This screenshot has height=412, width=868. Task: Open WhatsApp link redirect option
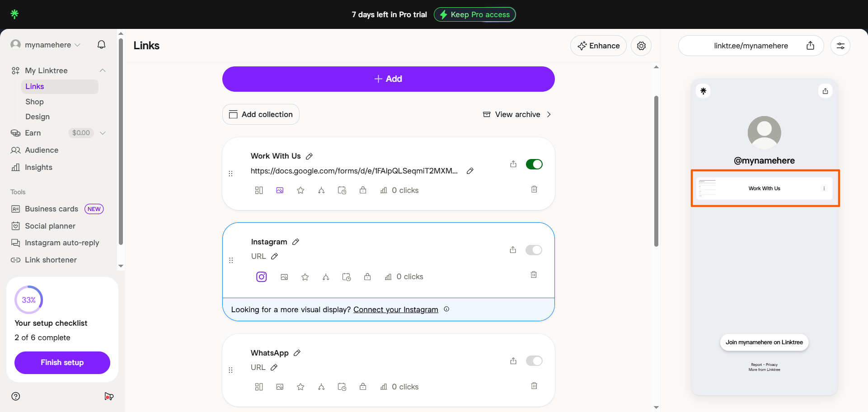pos(321,387)
